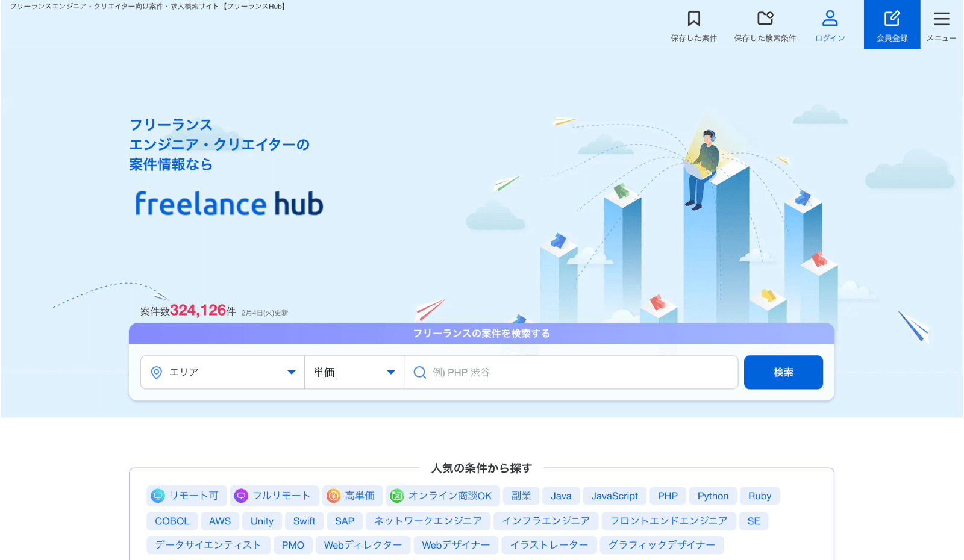Select the PMO tag
The width and height of the screenshot is (964, 560).
293,545
